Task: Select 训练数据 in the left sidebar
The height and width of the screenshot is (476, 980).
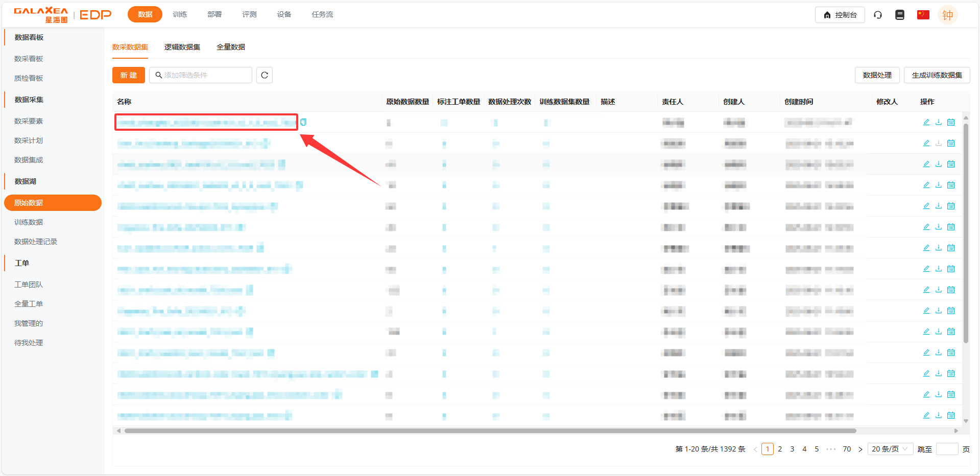Action: (29, 222)
